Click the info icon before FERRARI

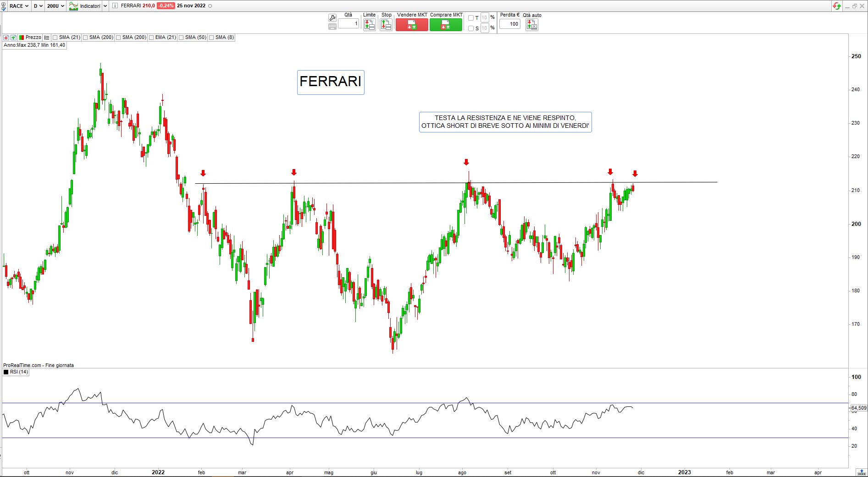coord(115,6)
